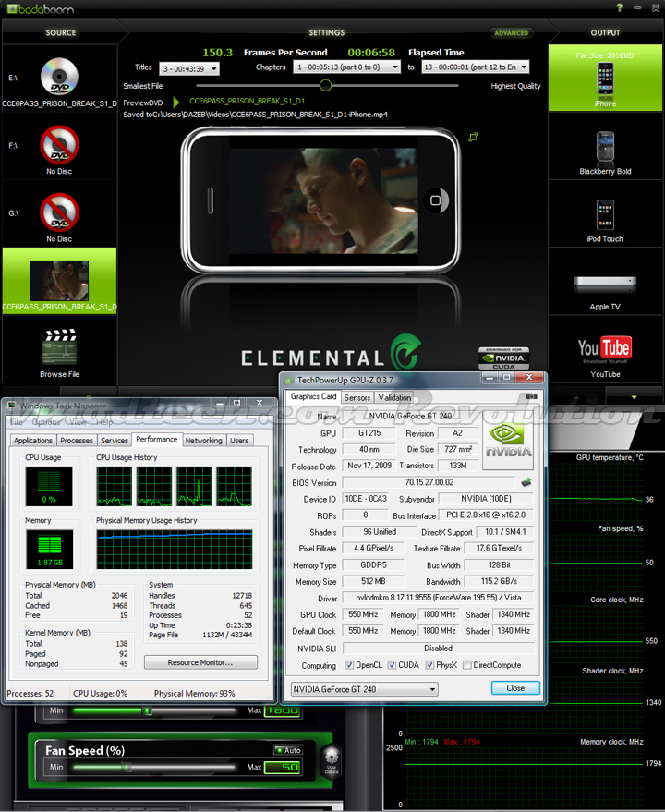Choose iPhone output profile

point(605,79)
